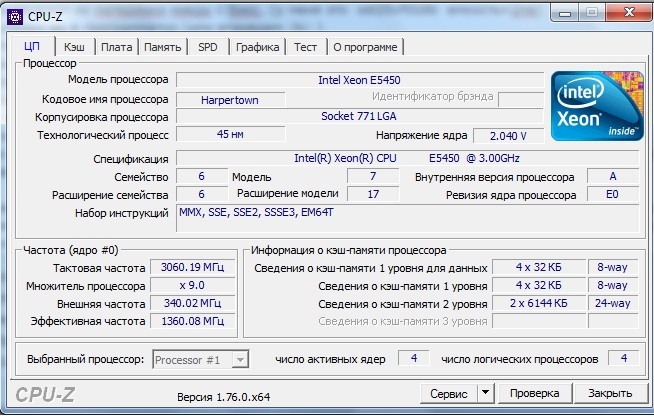Click the Версия 1.76.0.x64 text
Viewport: 654px width, 417px height.
pos(224,397)
